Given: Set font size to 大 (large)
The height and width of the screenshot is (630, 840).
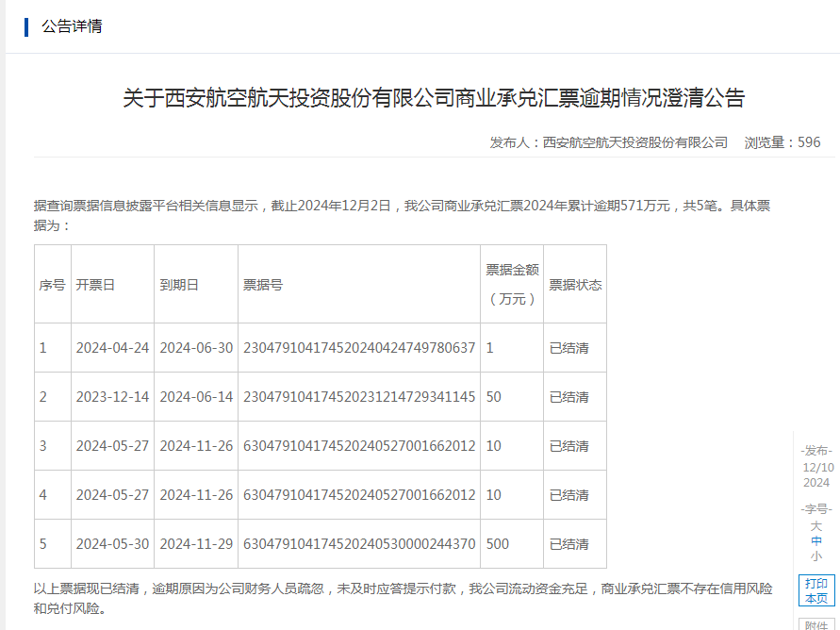Looking at the screenshot, I should point(816,525).
